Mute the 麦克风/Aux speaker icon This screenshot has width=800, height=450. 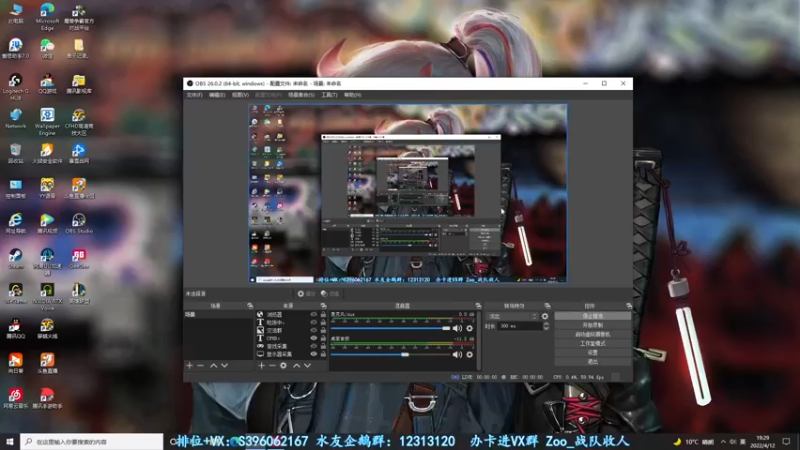(x=457, y=329)
